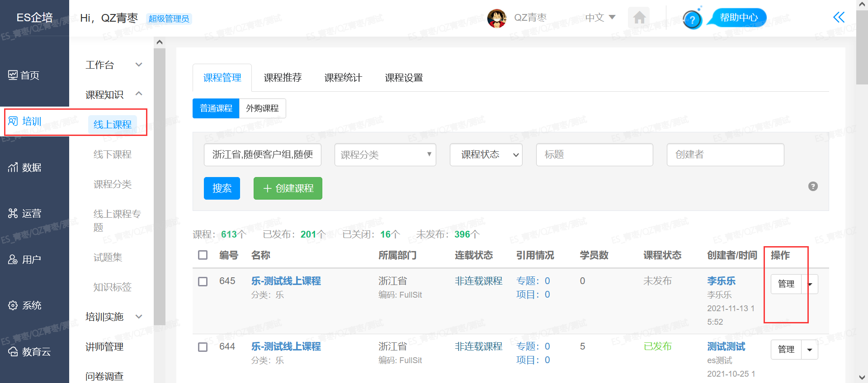
Task: Open 教育云 in left sidebar
Action: pyautogui.click(x=30, y=352)
